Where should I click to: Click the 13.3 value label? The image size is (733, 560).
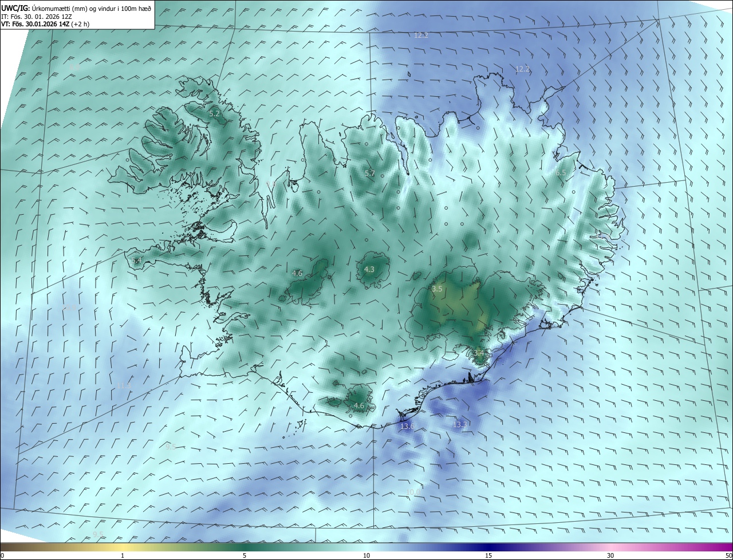tap(460, 424)
